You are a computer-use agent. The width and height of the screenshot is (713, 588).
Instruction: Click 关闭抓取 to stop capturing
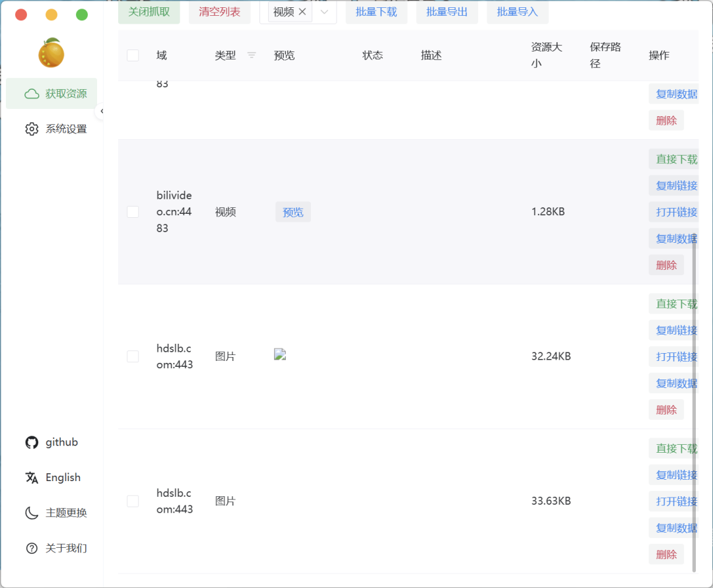pos(149,12)
